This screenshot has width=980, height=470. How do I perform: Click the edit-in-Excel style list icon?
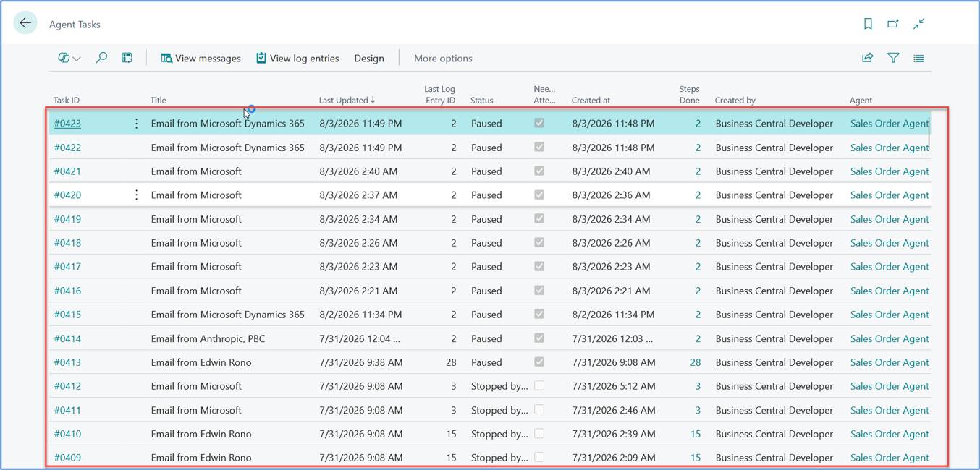[127, 58]
